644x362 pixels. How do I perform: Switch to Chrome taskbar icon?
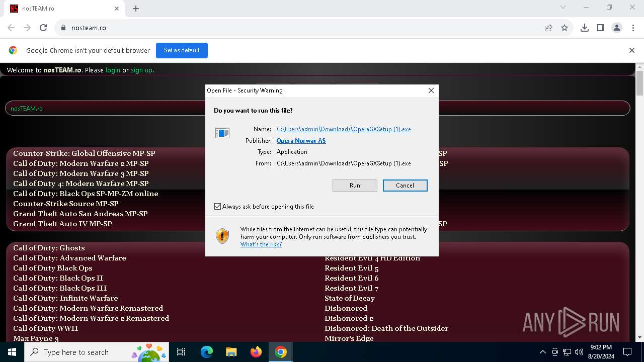point(281,352)
